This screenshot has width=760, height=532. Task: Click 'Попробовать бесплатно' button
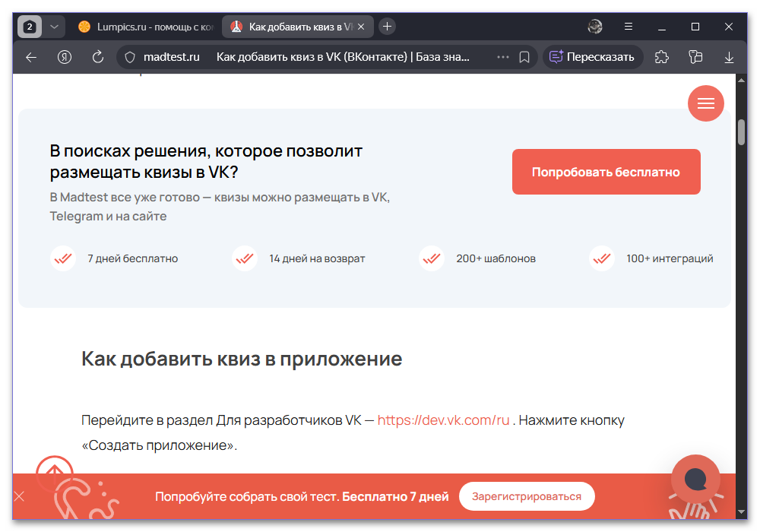pyautogui.click(x=606, y=172)
